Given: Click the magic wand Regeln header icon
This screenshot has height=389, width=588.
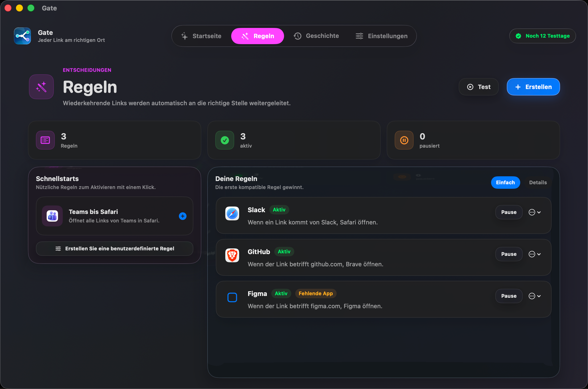Looking at the screenshot, I should tap(41, 87).
